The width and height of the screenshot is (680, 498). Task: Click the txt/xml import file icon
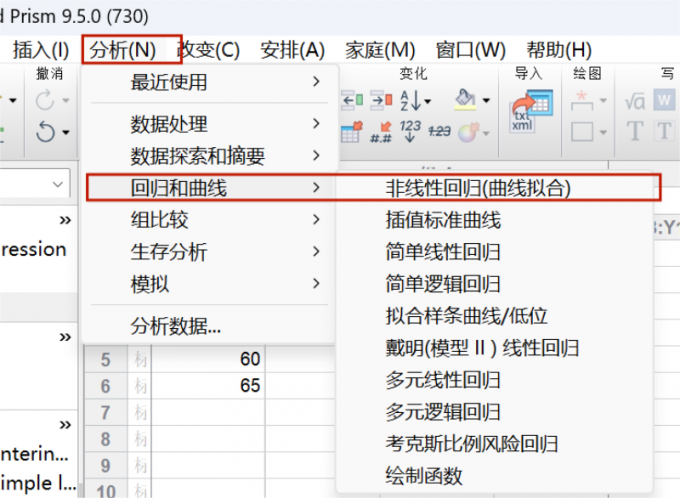pyautogui.click(x=532, y=111)
